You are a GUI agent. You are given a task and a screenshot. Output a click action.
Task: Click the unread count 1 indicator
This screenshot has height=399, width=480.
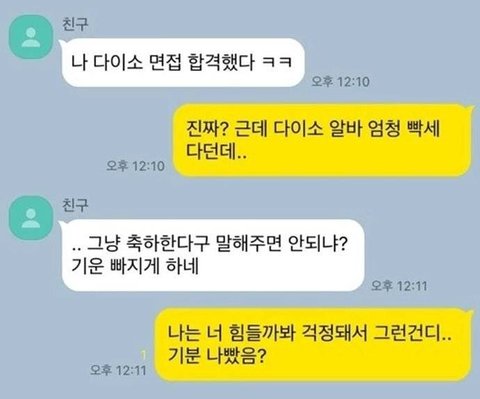143,356
